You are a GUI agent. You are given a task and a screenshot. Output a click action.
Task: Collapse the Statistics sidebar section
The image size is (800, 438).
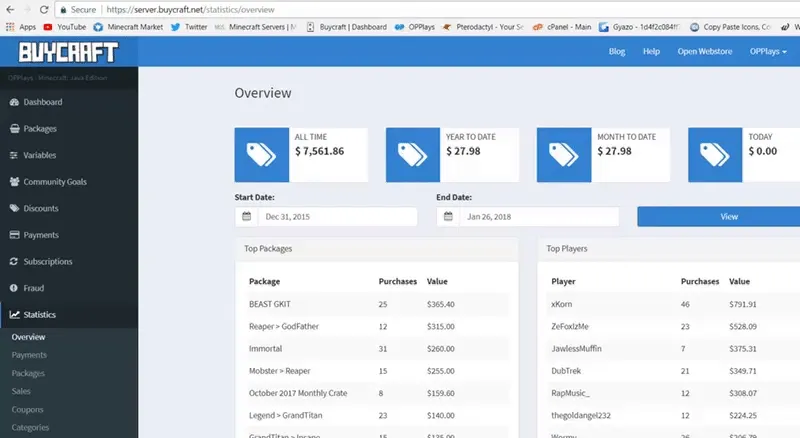pos(69,314)
